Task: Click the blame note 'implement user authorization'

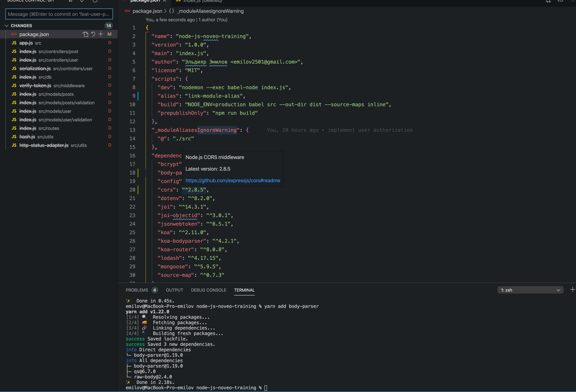Action: click(x=370, y=130)
